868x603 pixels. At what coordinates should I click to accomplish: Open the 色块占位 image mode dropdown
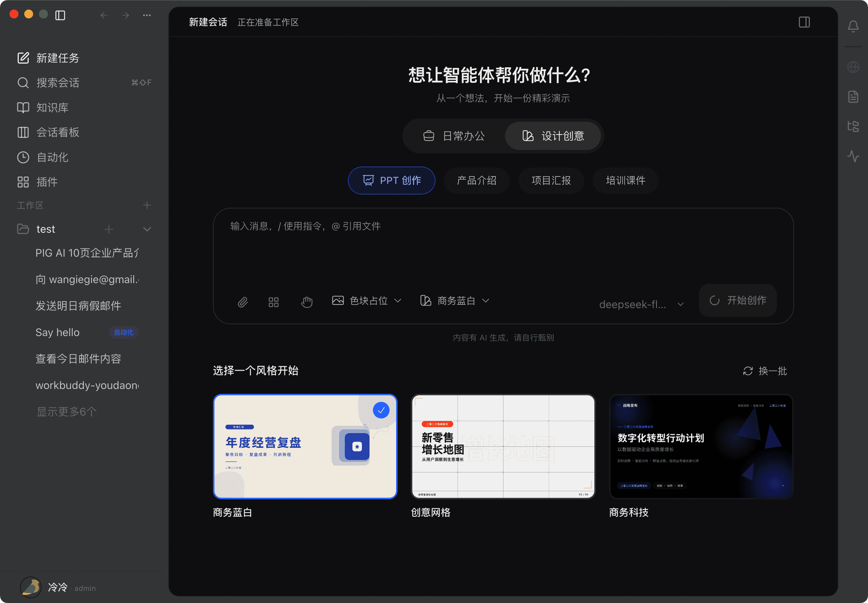366,300
